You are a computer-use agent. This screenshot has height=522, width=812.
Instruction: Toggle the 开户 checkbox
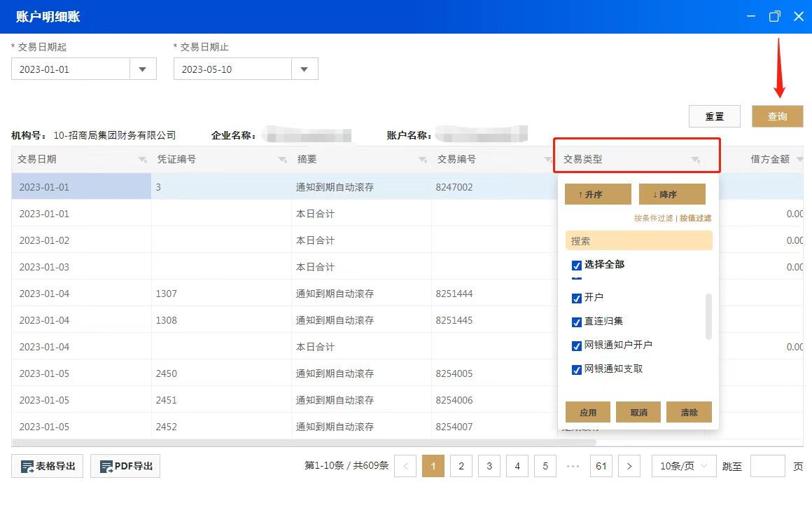[577, 298]
